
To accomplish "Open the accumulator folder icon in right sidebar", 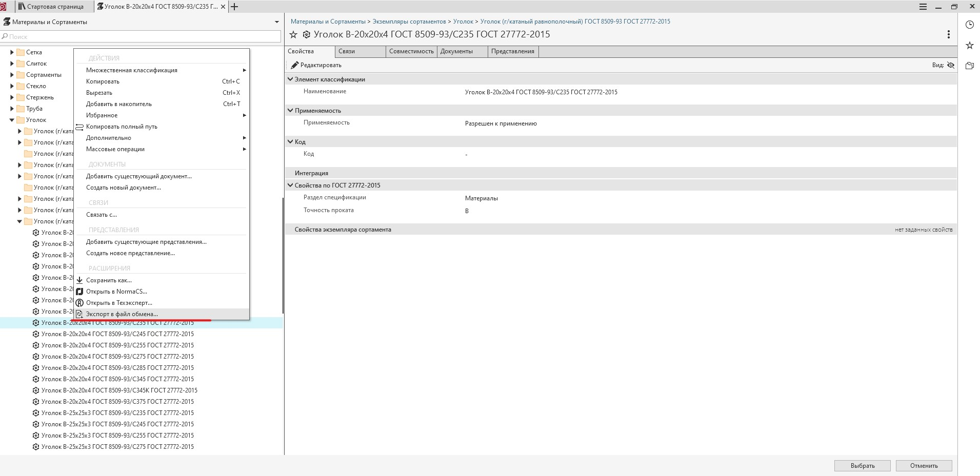I will click(x=969, y=66).
